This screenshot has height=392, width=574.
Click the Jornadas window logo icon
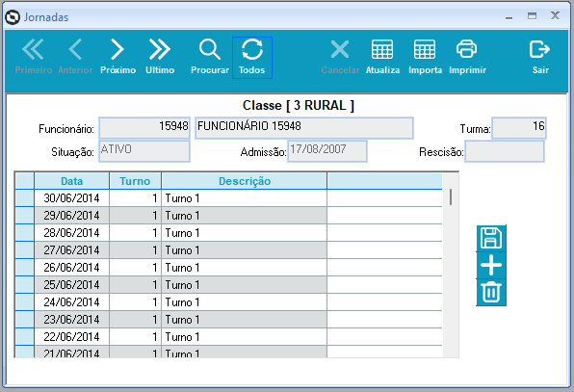13,17
